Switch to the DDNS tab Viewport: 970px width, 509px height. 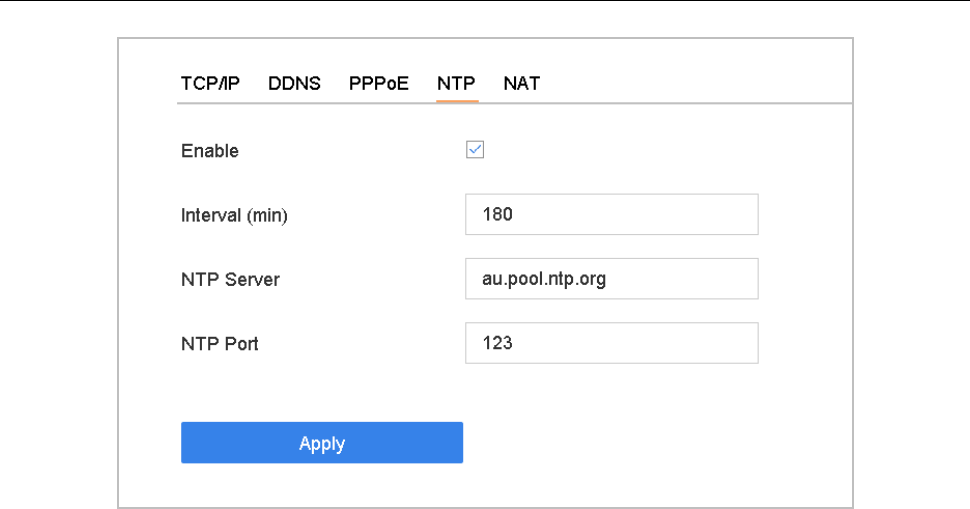click(x=294, y=84)
